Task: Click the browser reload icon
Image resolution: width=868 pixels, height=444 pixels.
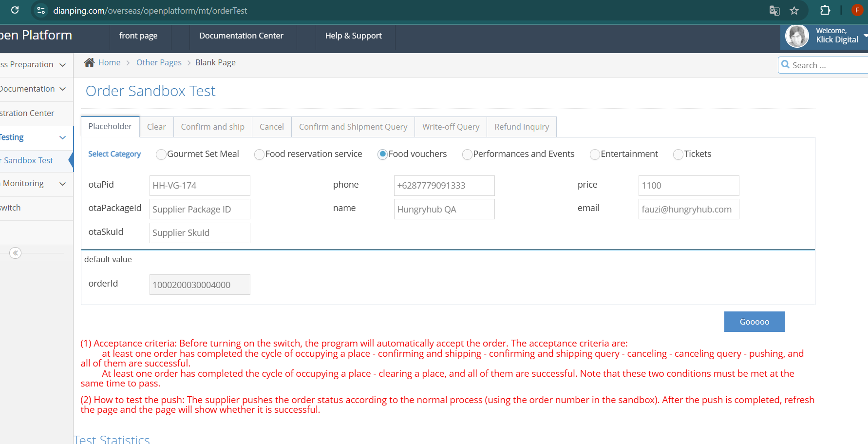Action: point(15,10)
